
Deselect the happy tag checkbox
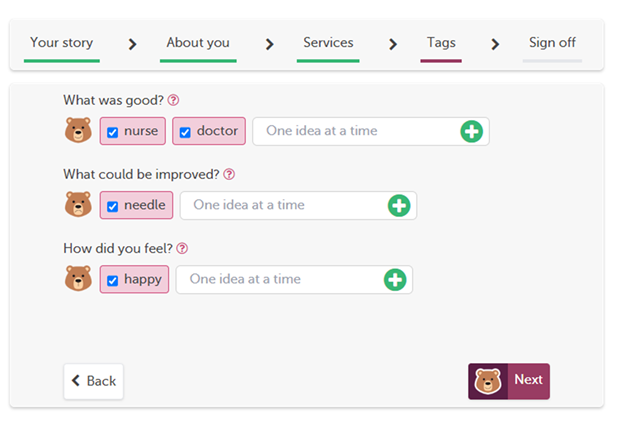point(113,280)
